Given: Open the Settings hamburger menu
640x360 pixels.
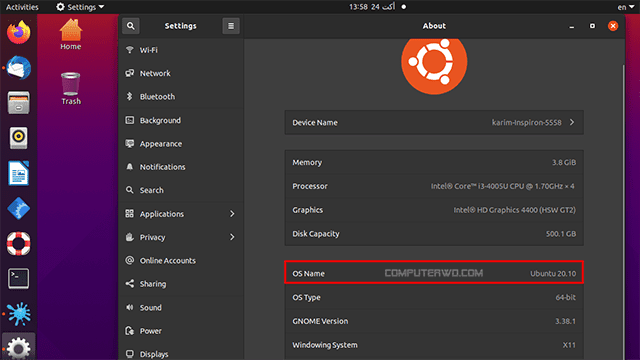Looking at the screenshot, I should point(231,26).
